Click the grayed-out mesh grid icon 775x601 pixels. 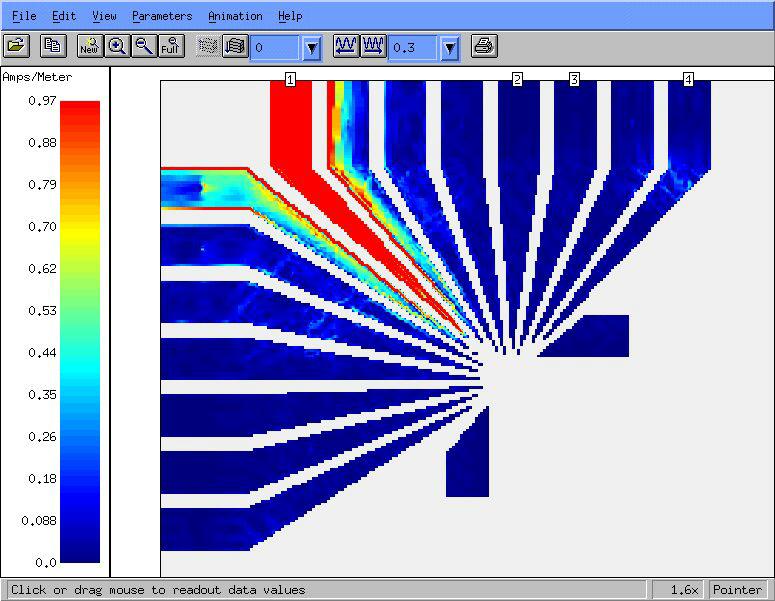point(208,46)
